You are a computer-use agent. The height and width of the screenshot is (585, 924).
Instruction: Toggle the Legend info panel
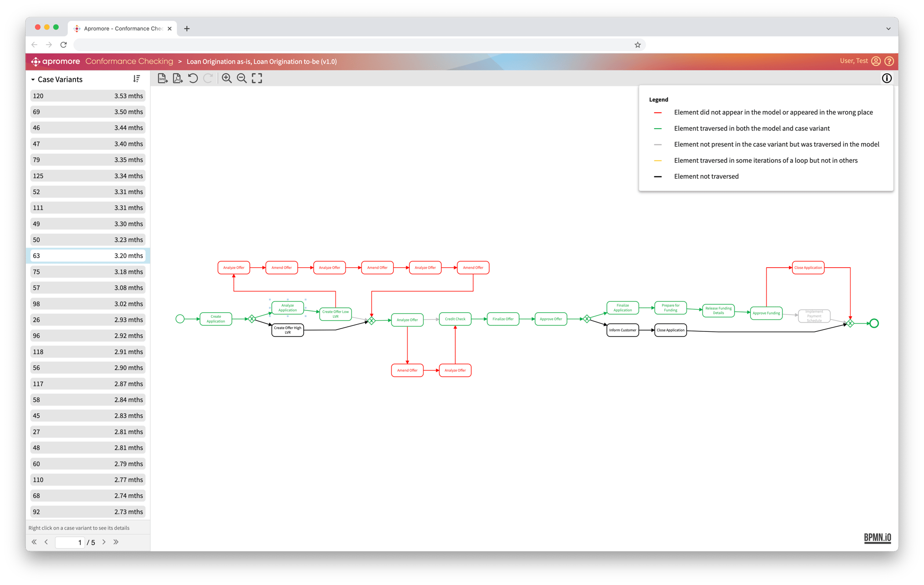[x=887, y=78]
